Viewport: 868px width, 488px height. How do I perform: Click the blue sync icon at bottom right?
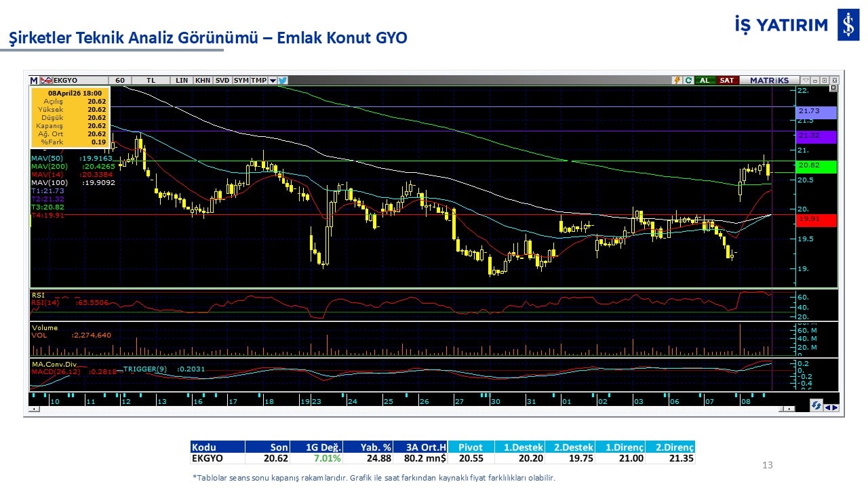click(x=817, y=405)
